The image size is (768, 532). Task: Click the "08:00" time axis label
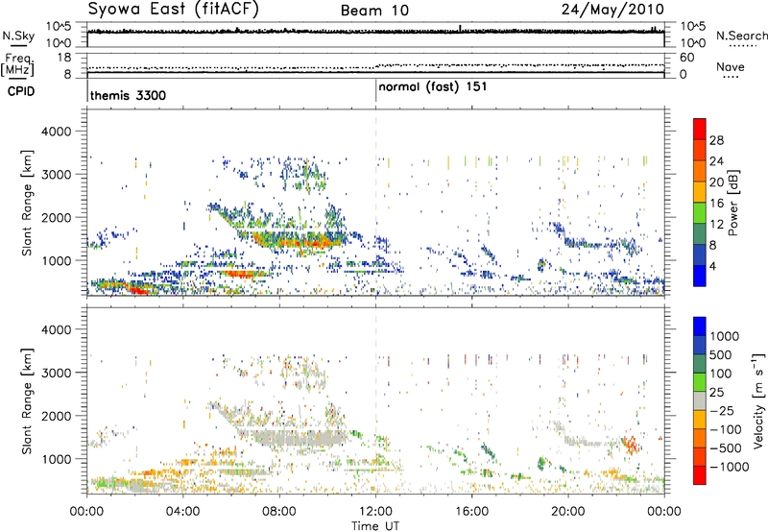click(x=278, y=512)
